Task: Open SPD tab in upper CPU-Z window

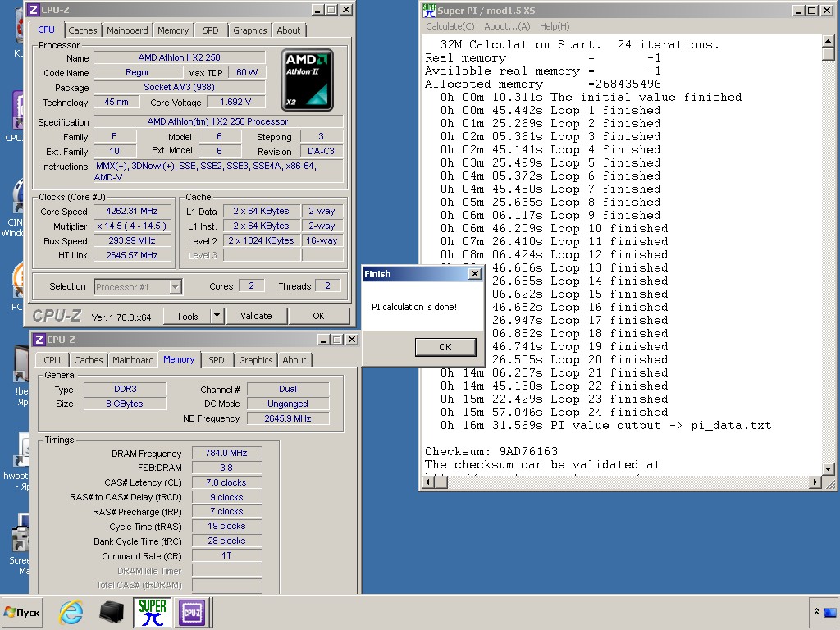Action: [211, 30]
